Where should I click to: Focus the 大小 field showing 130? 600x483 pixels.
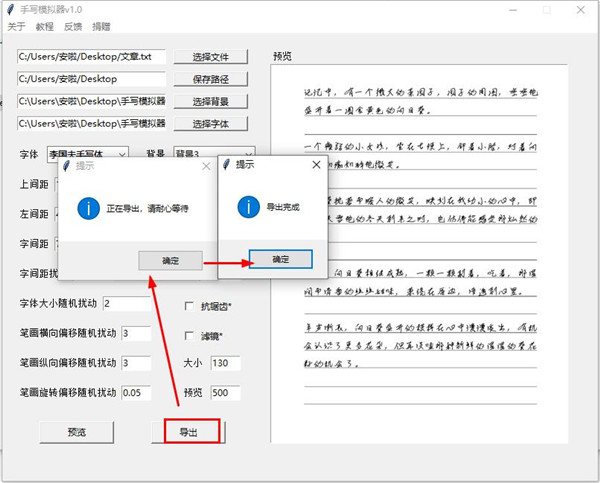coord(224,363)
